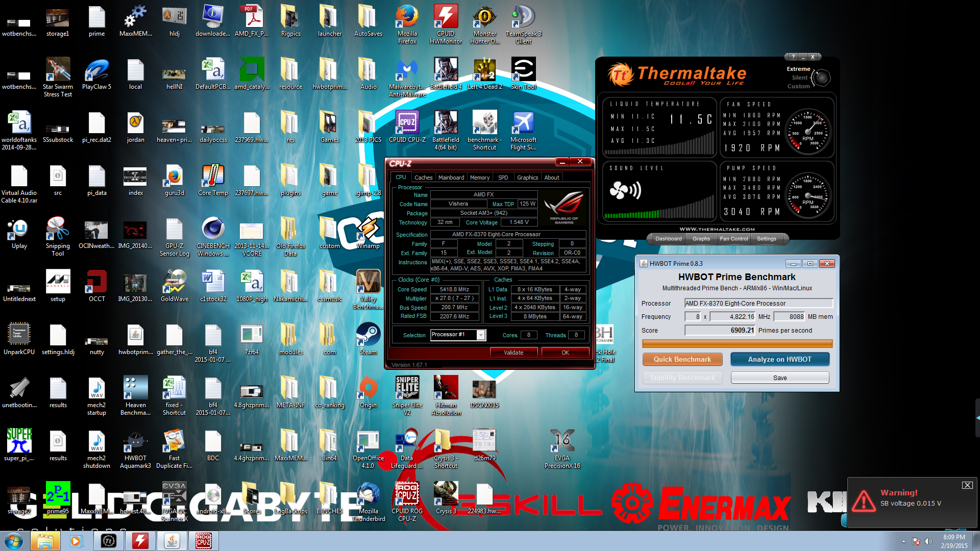Switch to the Mainboard tab in CPU-Z

pyautogui.click(x=451, y=178)
